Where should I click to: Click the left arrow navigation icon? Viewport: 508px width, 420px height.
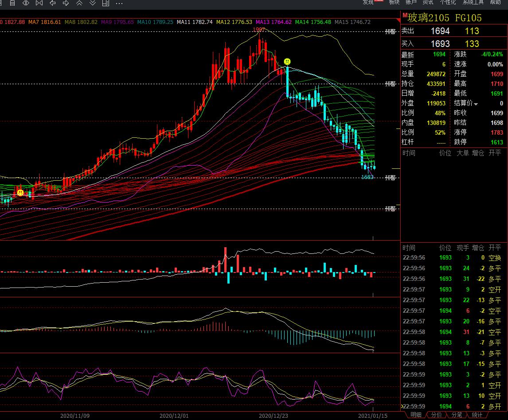53,3
